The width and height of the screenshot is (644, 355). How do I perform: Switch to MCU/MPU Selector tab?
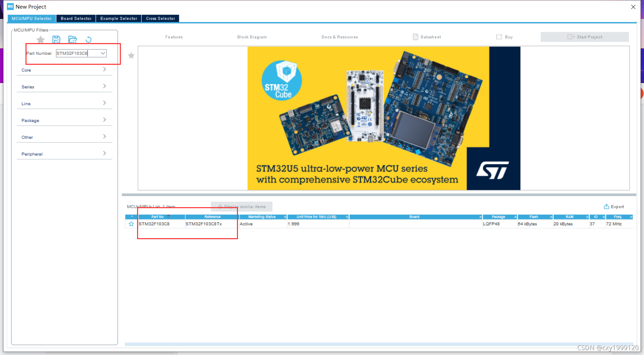(32, 19)
